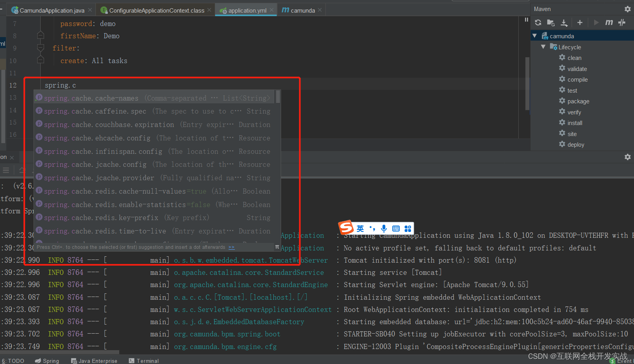Select validate lifecycle goal
The height and width of the screenshot is (364, 634).
tap(573, 69)
